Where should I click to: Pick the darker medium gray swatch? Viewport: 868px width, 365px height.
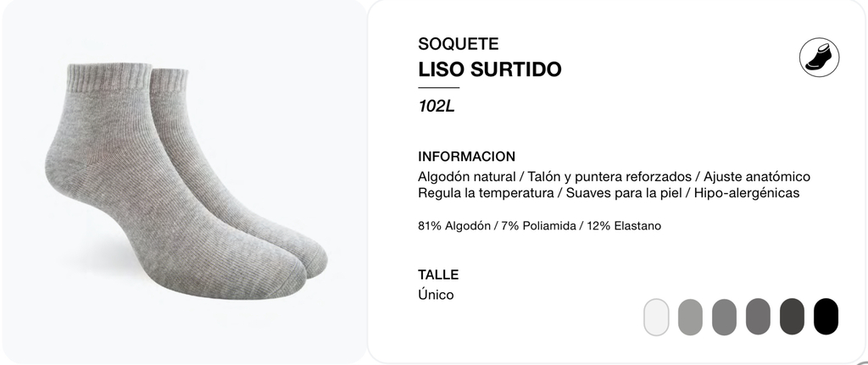pos(758,317)
